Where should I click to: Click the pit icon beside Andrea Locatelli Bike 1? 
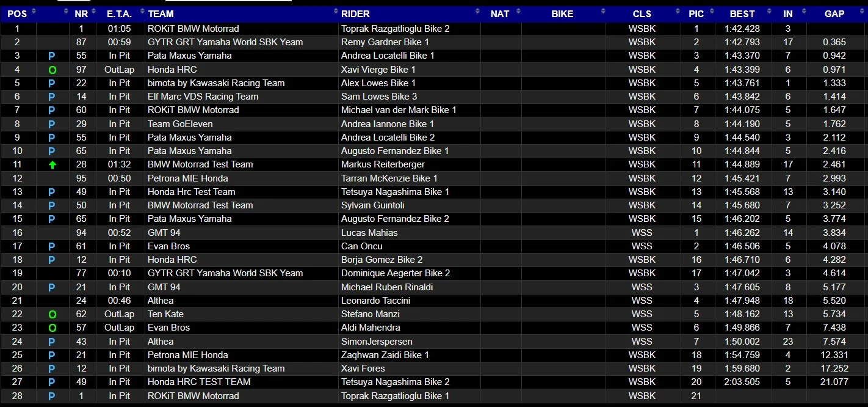click(52, 56)
